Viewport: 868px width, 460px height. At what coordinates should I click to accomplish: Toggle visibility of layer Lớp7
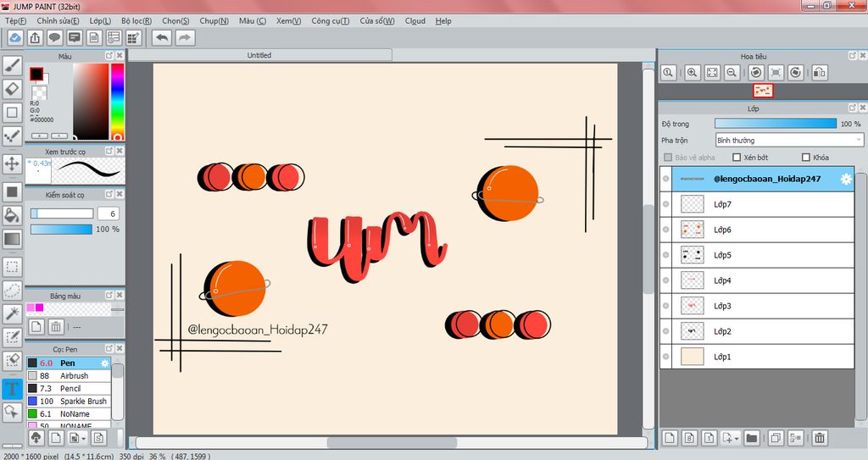(x=666, y=204)
